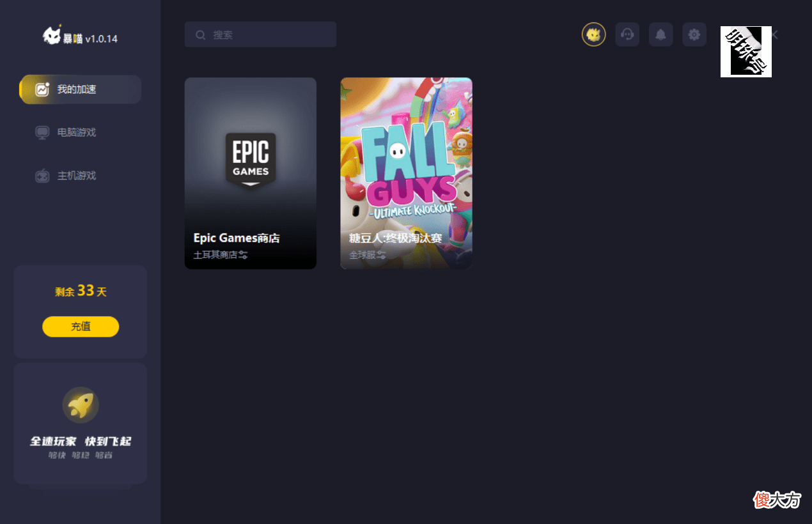Select the 我的加速 menu item
Image resolution: width=812 pixels, height=524 pixels.
point(81,89)
